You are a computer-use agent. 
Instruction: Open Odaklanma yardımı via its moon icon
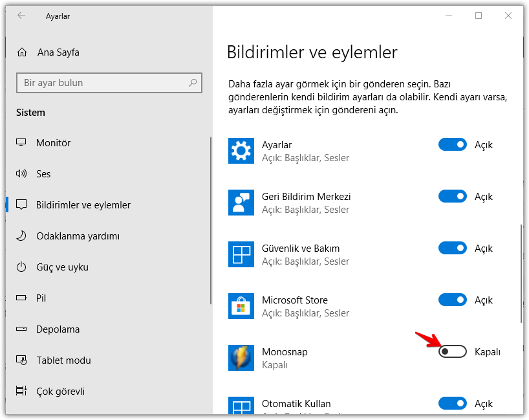pos(22,236)
